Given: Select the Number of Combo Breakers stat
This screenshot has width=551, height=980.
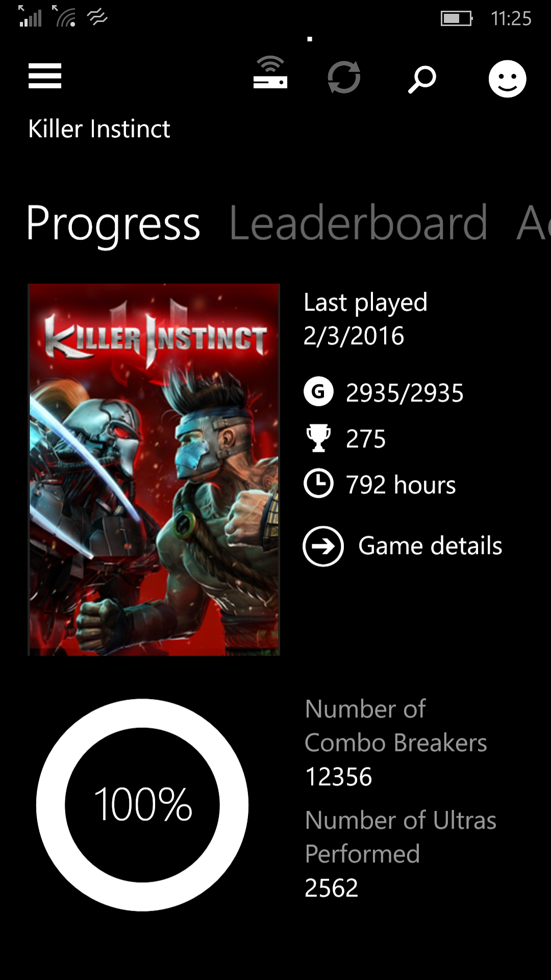Looking at the screenshot, I should [x=396, y=743].
